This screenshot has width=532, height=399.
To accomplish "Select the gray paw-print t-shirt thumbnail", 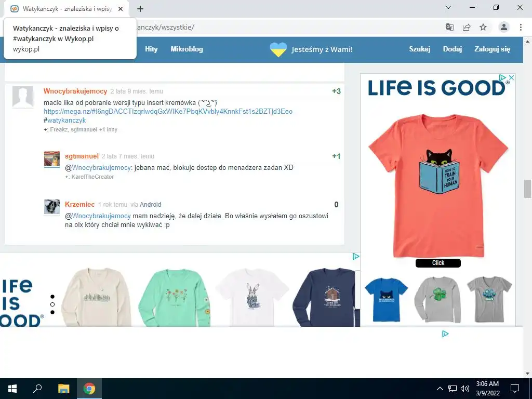I will (489, 299).
